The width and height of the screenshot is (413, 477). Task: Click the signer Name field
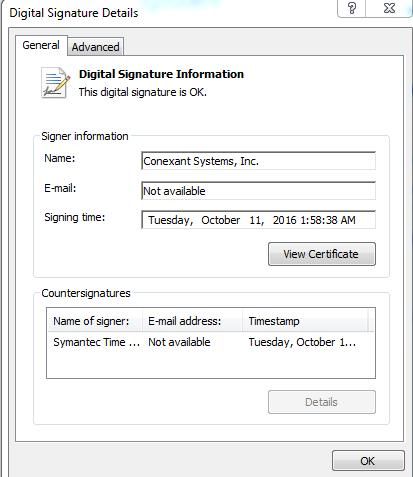(x=259, y=161)
